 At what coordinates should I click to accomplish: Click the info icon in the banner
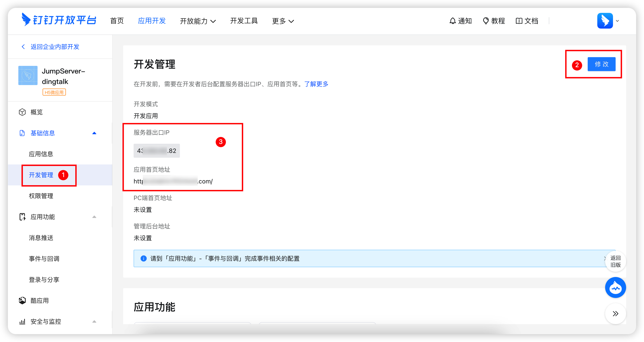click(x=143, y=258)
